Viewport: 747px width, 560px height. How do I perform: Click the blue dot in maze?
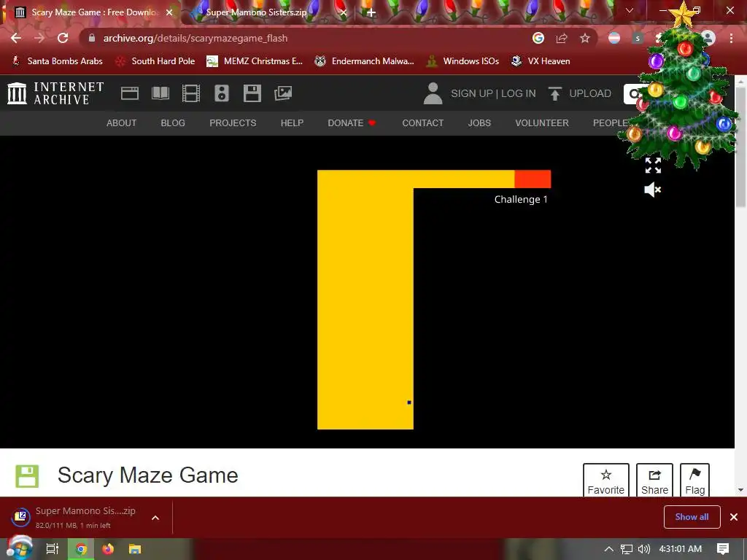409,402
